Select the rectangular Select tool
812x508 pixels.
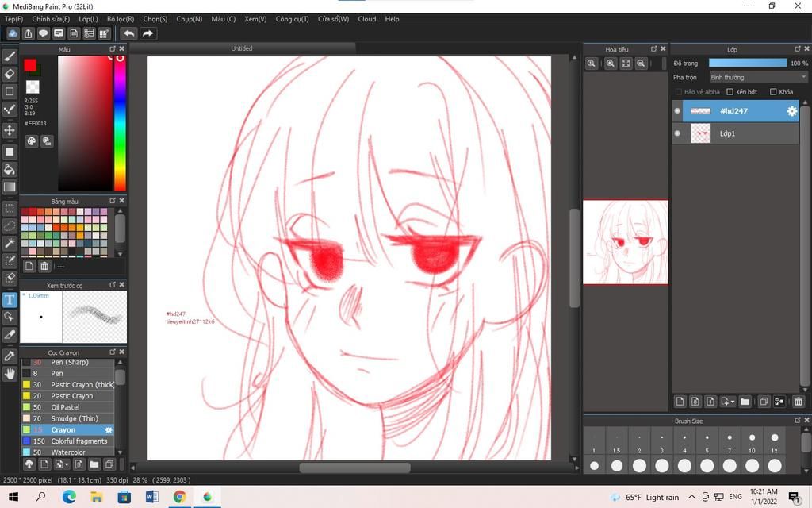pyautogui.click(x=10, y=209)
